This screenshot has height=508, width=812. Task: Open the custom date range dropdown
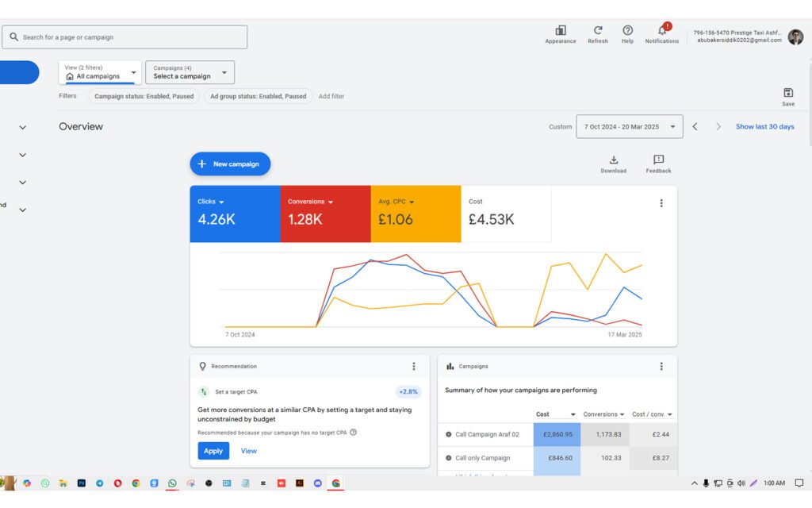point(629,126)
